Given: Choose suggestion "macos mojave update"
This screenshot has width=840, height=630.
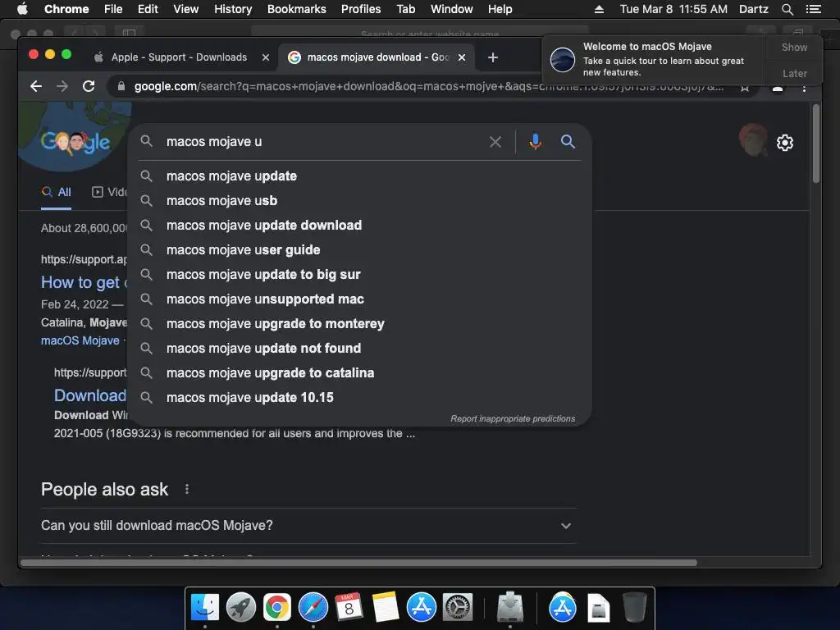Looking at the screenshot, I should click(360, 176).
